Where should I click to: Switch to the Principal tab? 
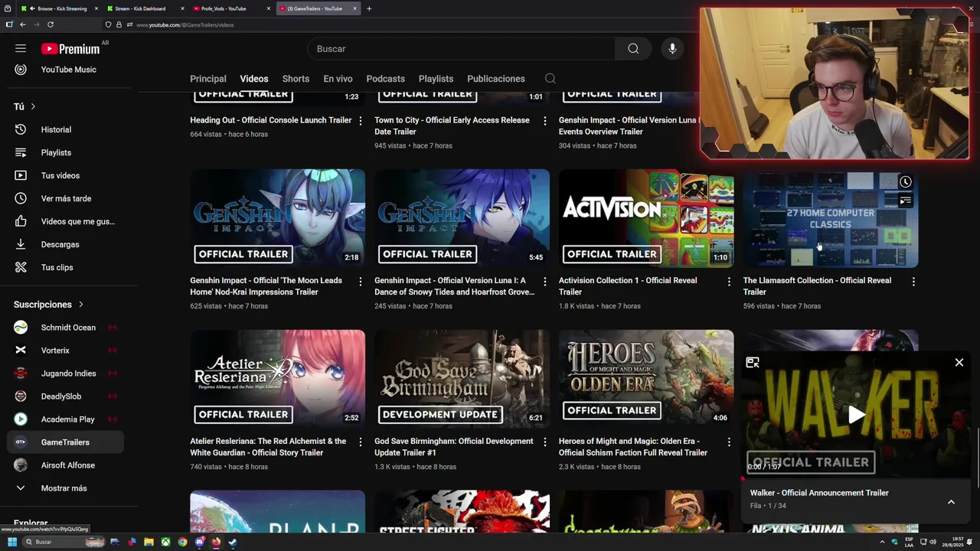point(208,79)
